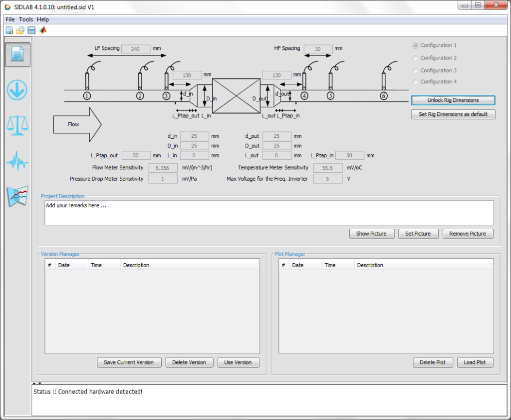The height and width of the screenshot is (420, 511).
Task: Select the Configuration 1 radio button
Action: coord(415,45)
